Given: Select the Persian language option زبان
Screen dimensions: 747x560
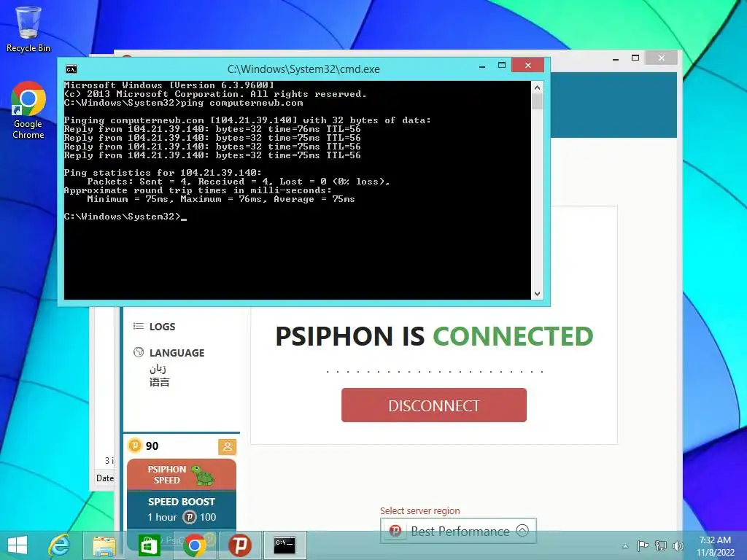Looking at the screenshot, I should click(x=158, y=368).
